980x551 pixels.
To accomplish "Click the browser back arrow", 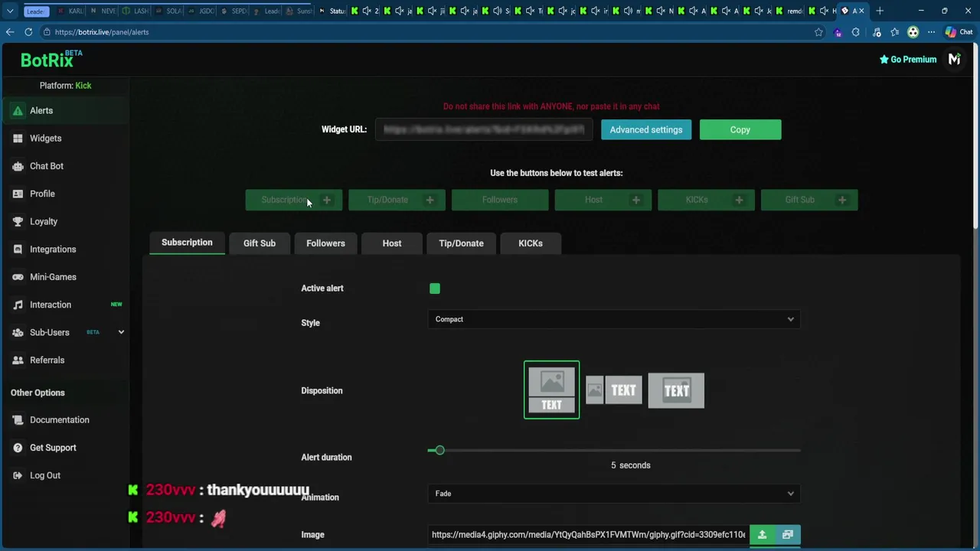I will 10,32.
